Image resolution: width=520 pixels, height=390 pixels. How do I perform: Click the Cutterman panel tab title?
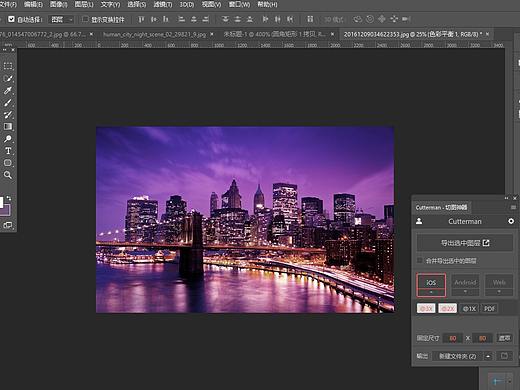click(441, 207)
